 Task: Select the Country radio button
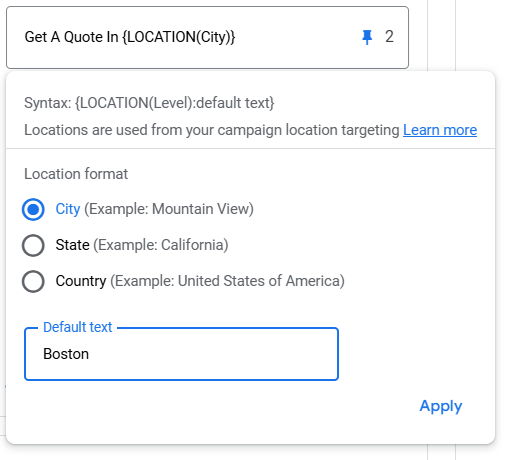[x=33, y=281]
